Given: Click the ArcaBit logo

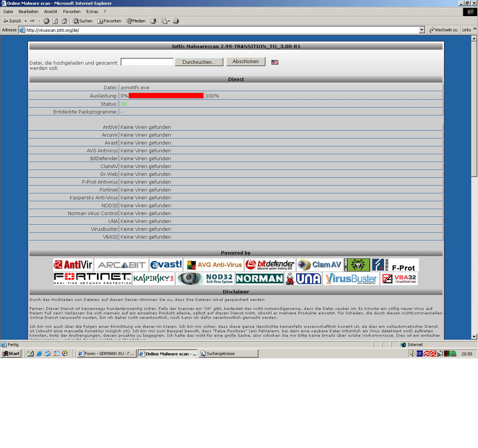Looking at the screenshot, I should (x=121, y=265).
